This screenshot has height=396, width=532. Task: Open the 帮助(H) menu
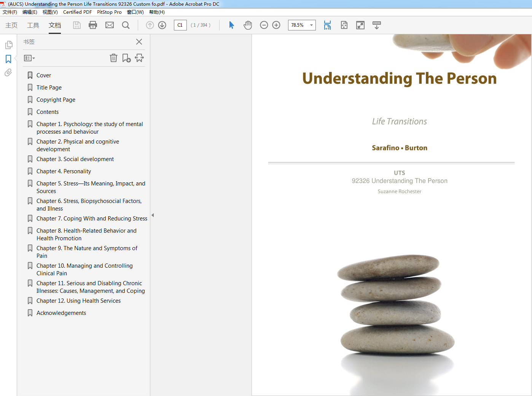click(x=157, y=12)
